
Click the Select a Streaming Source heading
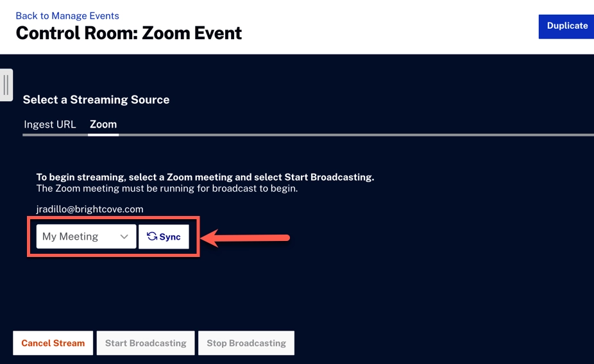tap(96, 99)
